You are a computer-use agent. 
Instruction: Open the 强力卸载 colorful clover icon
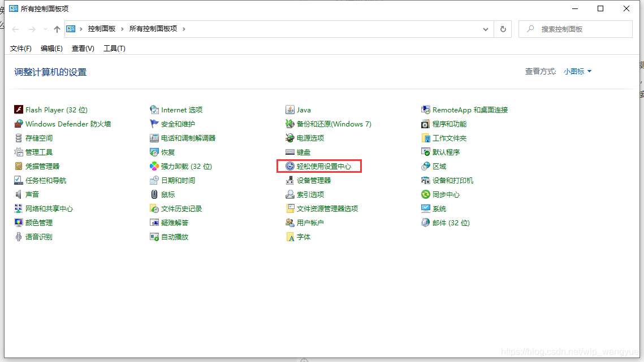(154, 166)
